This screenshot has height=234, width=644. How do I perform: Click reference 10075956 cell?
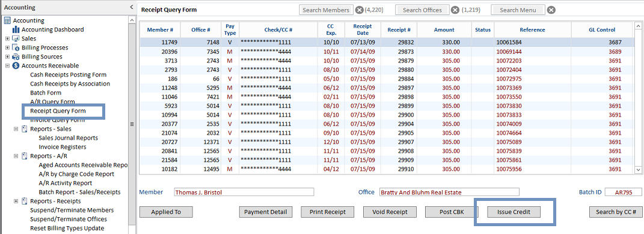coord(533,168)
